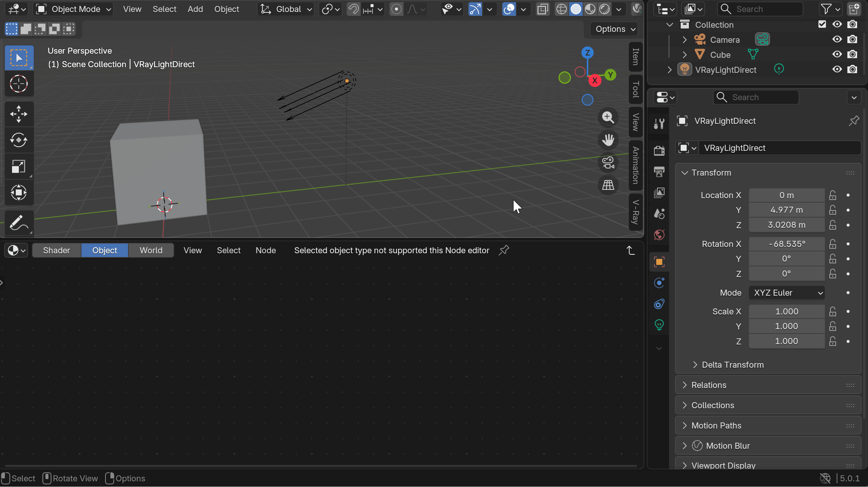Viewport: 868px width, 487px height.
Task: Hide Cube in viewport via eye icon
Action: (837, 54)
